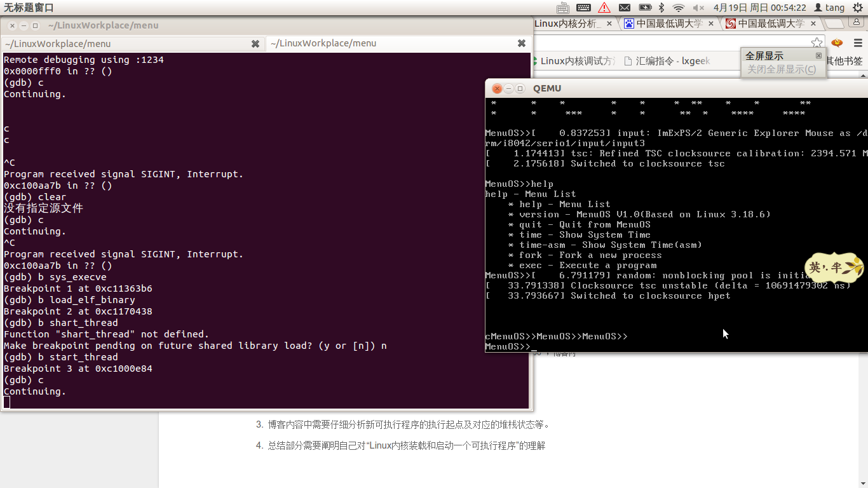Open the Wi-Fi network menu

click(679, 8)
